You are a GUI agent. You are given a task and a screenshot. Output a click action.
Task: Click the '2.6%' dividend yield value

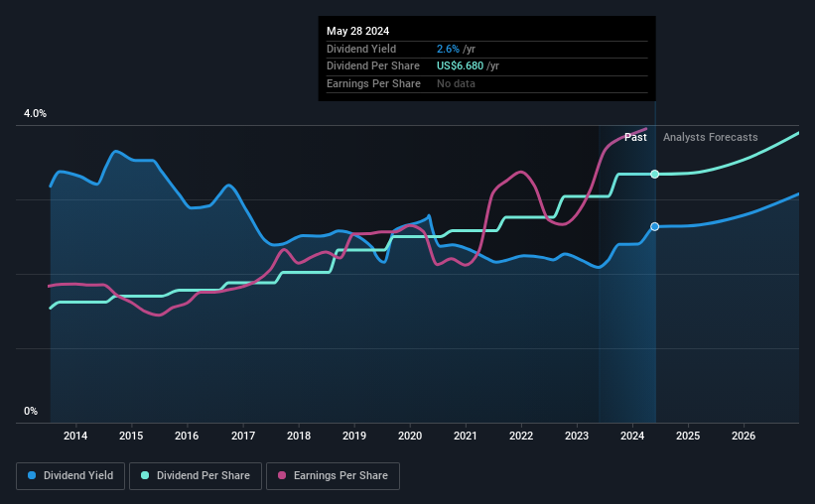click(448, 49)
